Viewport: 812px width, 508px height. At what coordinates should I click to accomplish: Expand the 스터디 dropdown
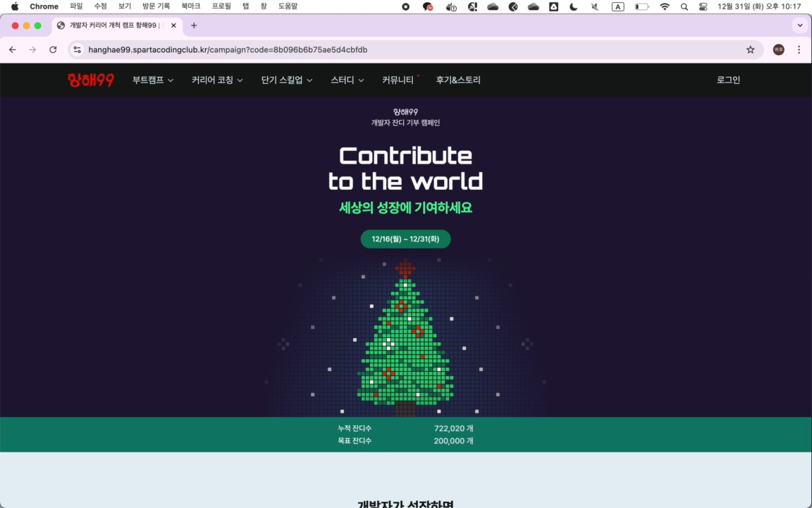347,80
